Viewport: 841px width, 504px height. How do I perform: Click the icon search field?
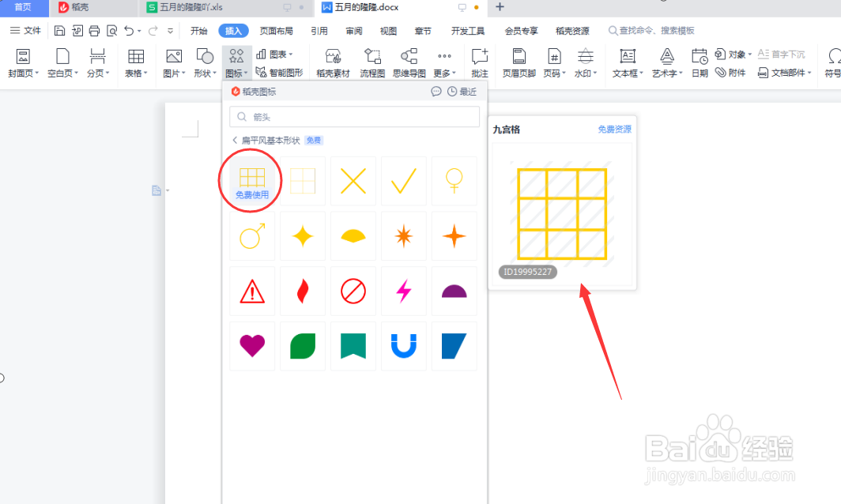(355, 117)
